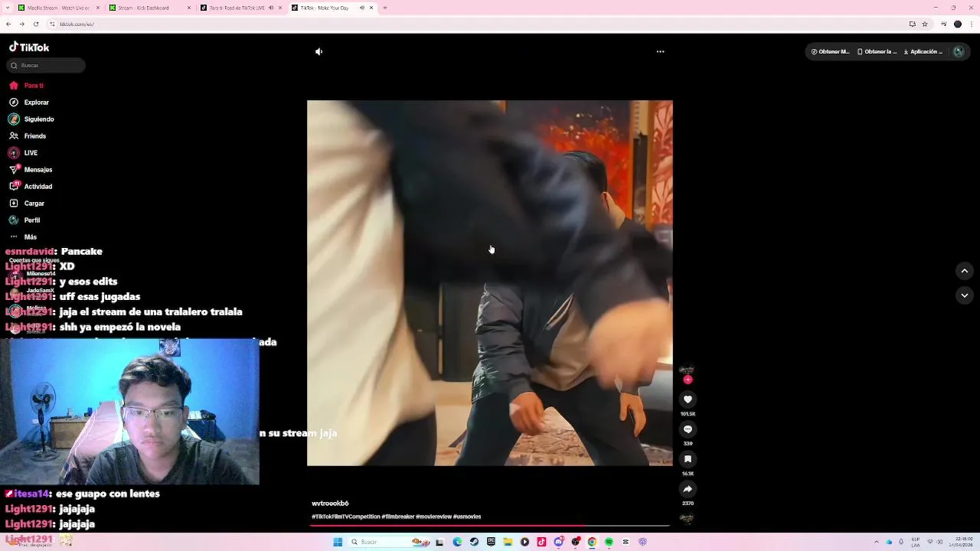Viewport: 980px width, 551px height.
Task: Open the Actividad notifications
Action: click(30, 187)
